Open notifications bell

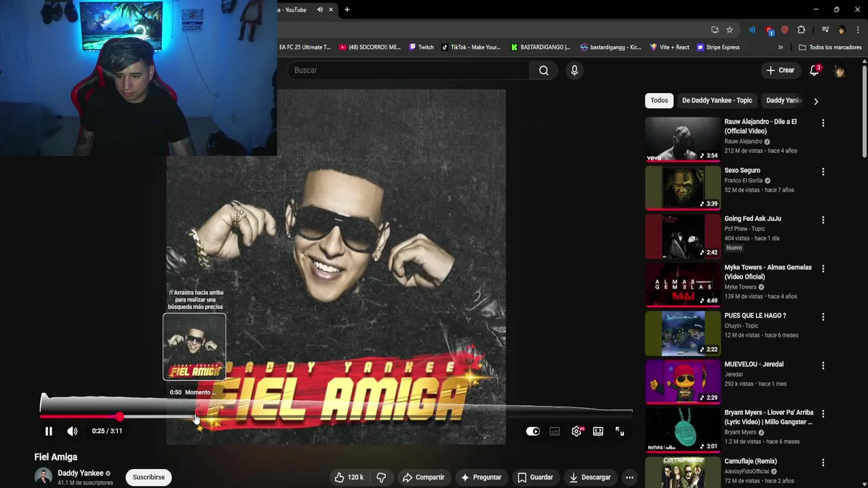814,70
